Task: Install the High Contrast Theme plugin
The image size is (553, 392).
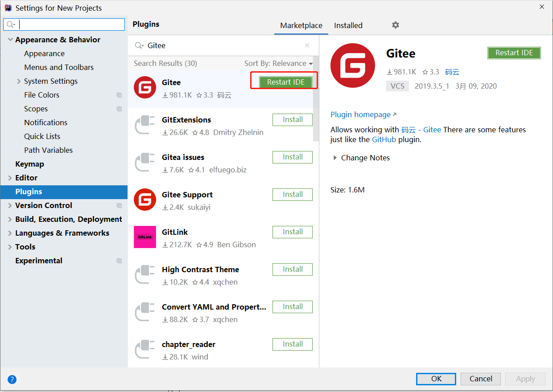Action: pyautogui.click(x=293, y=269)
